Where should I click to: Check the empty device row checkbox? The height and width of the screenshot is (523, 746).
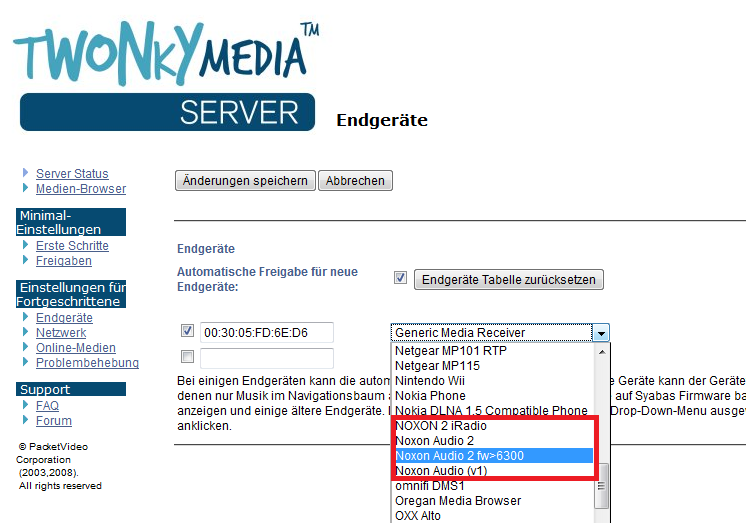(x=187, y=356)
